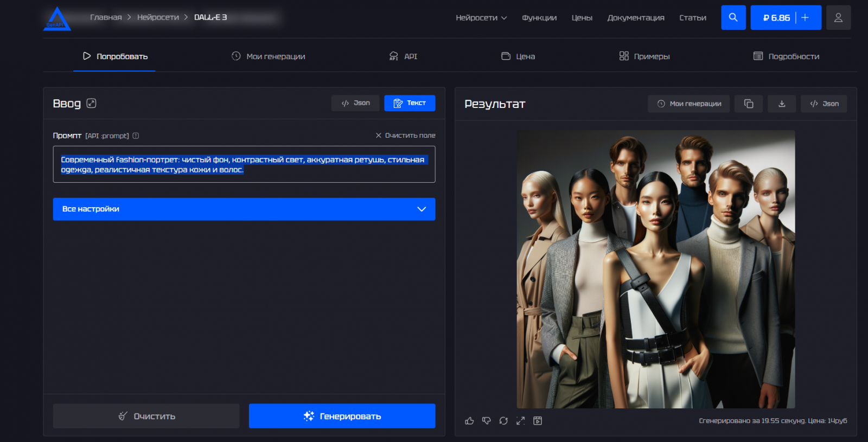
Task: Switch result view to Json
Action: click(x=824, y=104)
